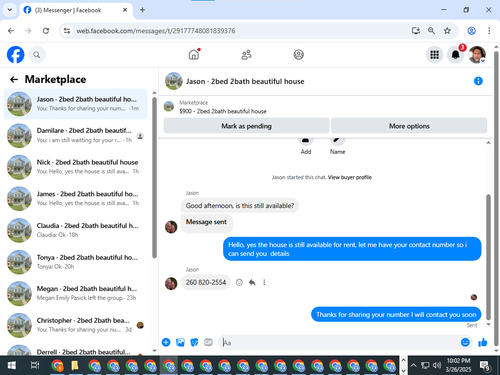Reply to the 260 820-2554 message
This screenshot has width=500, height=375.
tap(252, 283)
